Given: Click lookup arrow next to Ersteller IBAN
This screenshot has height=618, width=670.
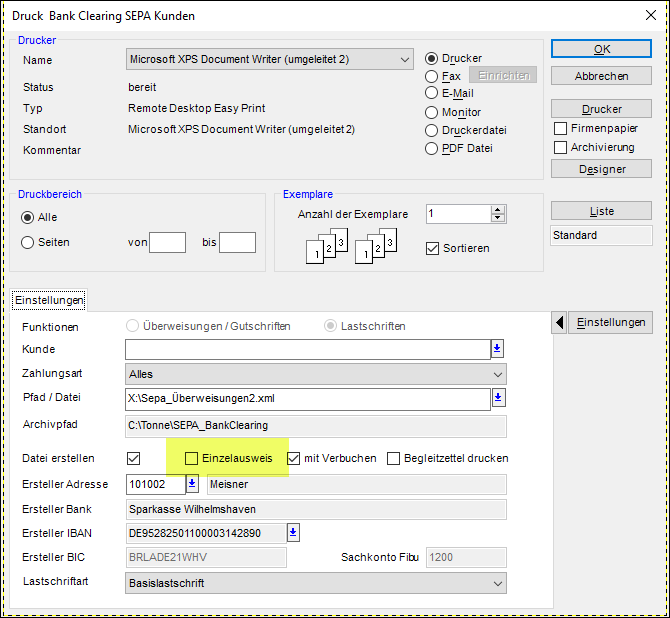Looking at the screenshot, I should coord(293,533).
